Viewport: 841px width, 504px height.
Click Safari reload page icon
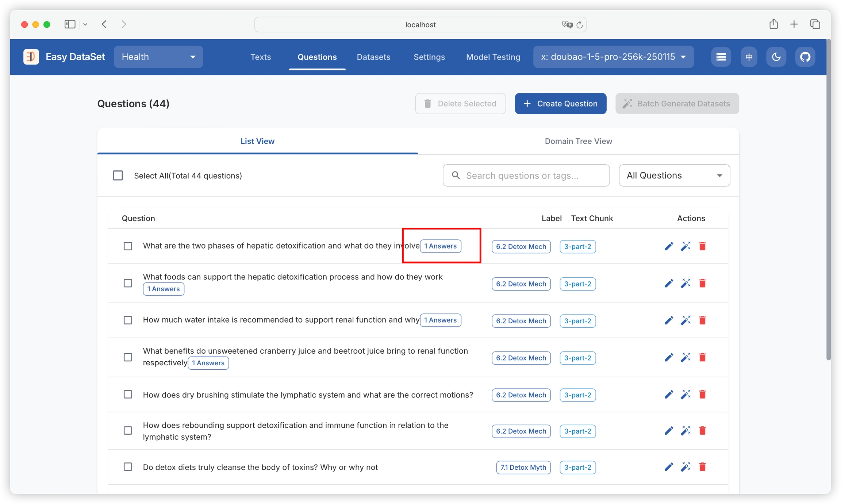click(x=579, y=25)
